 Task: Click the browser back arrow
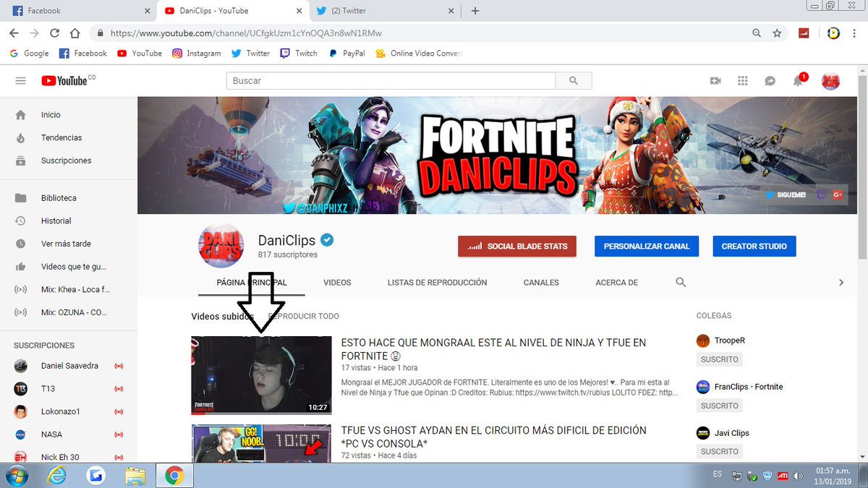pos(14,33)
